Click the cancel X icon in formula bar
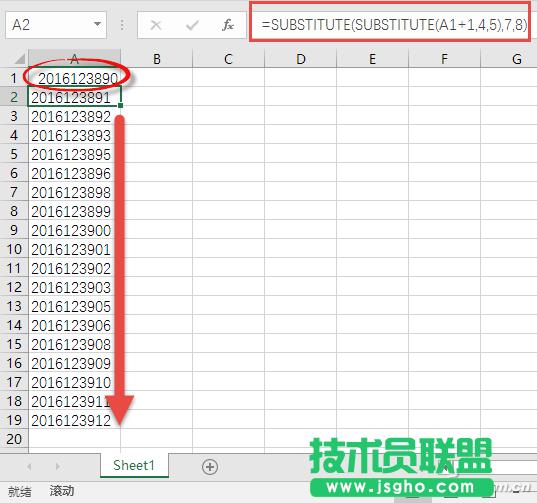This screenshot has width=537, height=503. click(156, 25)
